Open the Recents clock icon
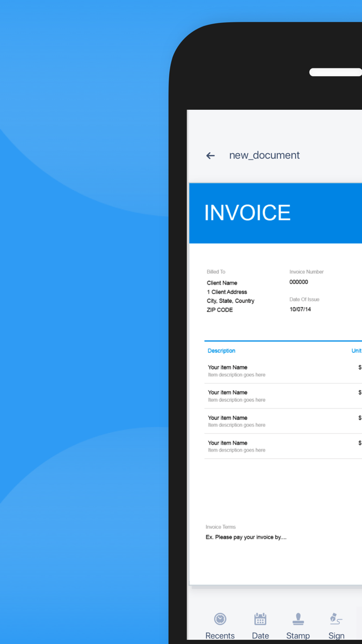Viewport: 362px width, 644px height. pyautogui.click(x=220, y=619)
